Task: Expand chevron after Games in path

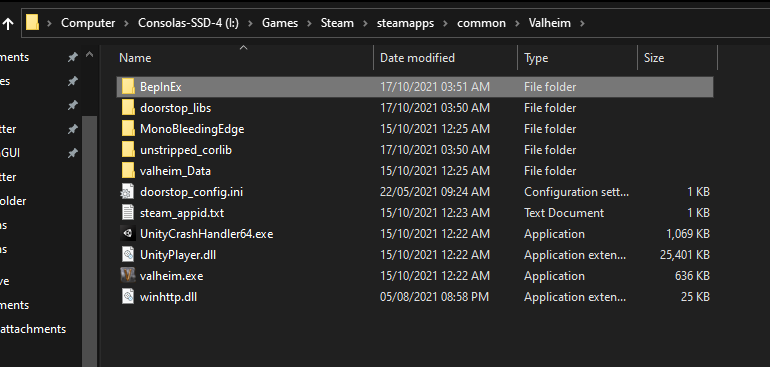Action: 309,23
